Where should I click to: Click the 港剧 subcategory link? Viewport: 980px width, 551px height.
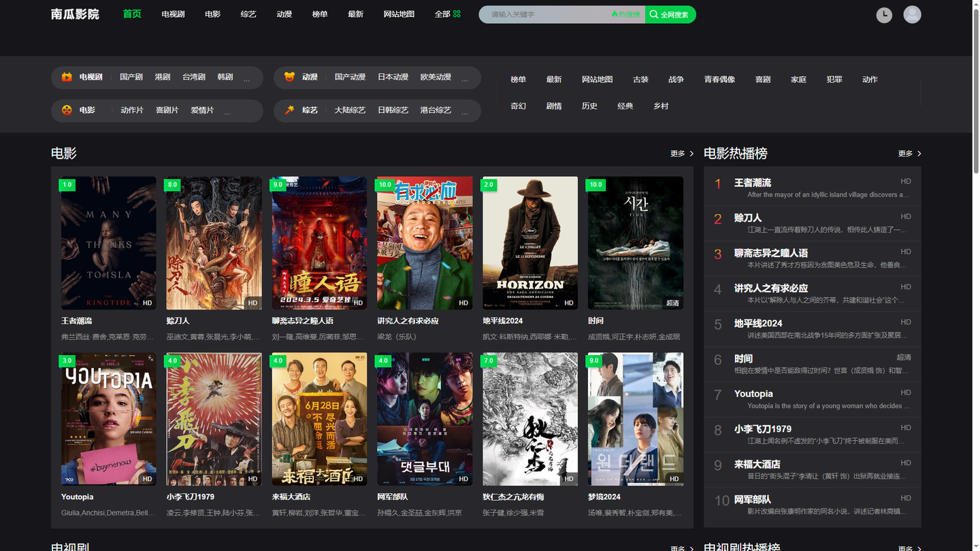pyautogui.click(x=163, y=77)
